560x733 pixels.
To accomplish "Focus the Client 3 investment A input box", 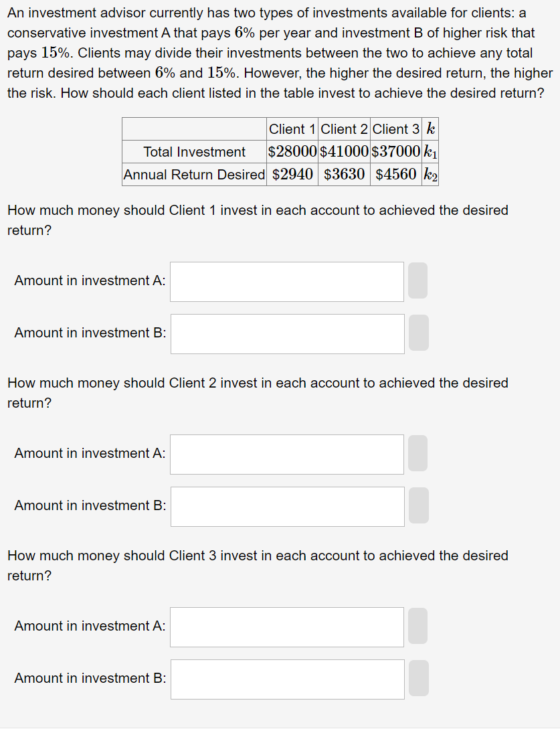I will coord(287,627).
